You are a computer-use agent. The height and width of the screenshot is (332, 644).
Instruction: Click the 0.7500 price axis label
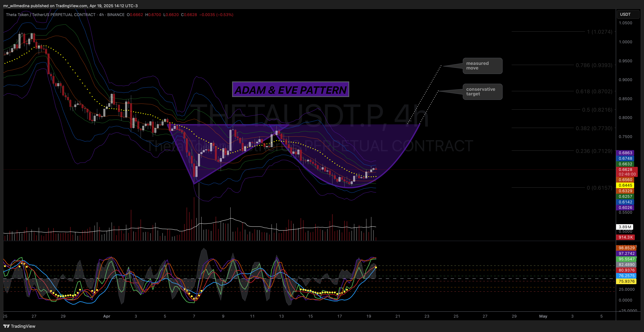625,137
